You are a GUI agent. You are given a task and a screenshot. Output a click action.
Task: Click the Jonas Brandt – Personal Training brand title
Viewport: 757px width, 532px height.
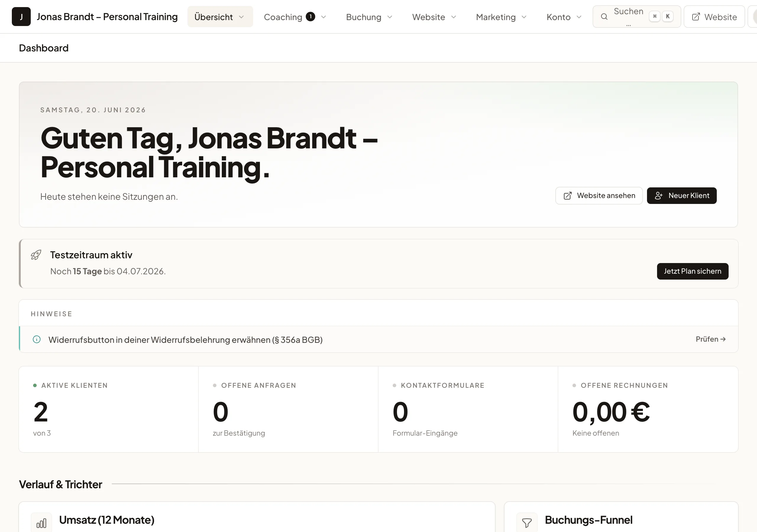tap(107, 17)
